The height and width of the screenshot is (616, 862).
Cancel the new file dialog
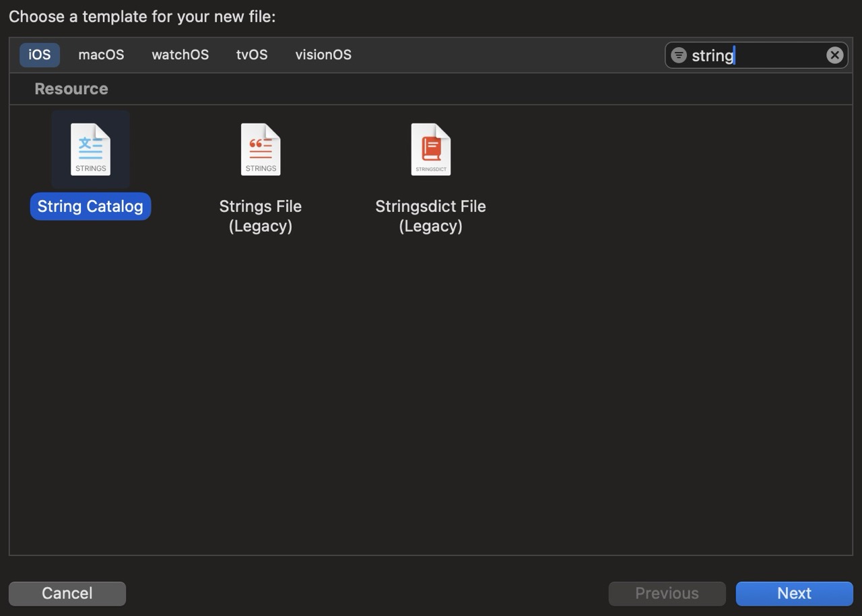tap(67, 593)
